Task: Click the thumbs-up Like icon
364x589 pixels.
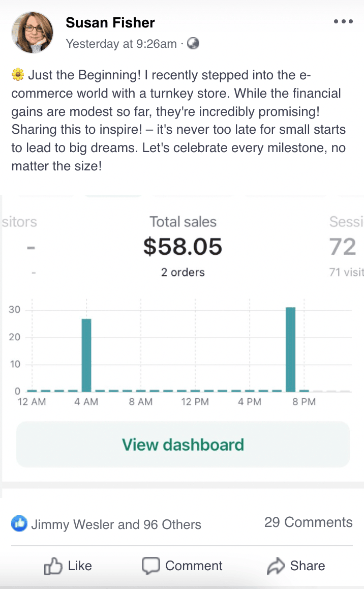Action: click(53, 566)
